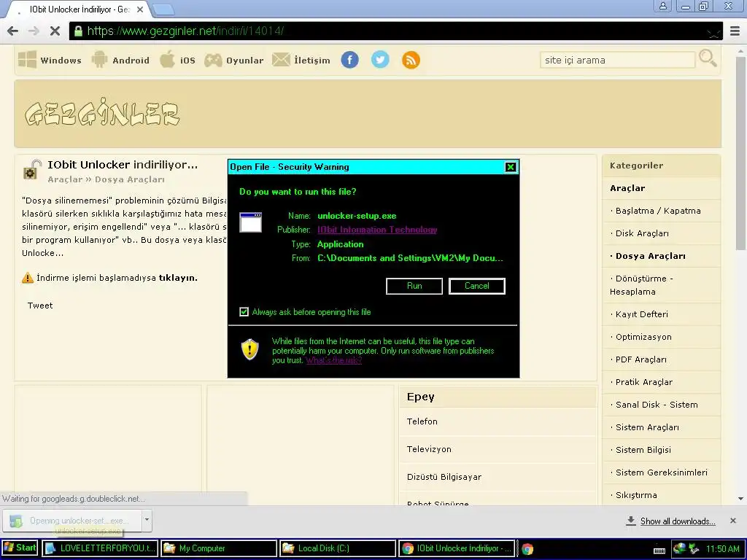Open the İletişim contact page
Image resolution: width=747 pixels, height=560 pixels.
tap(301, 60)
